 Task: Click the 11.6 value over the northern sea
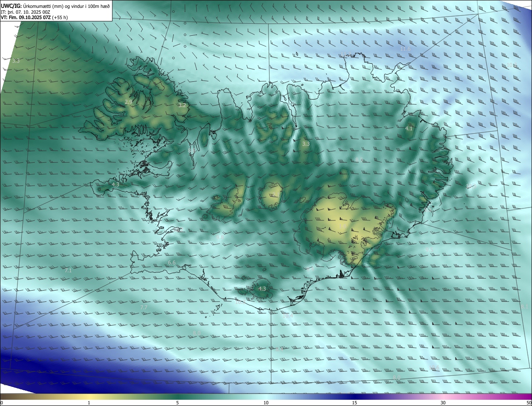point(405,49)
